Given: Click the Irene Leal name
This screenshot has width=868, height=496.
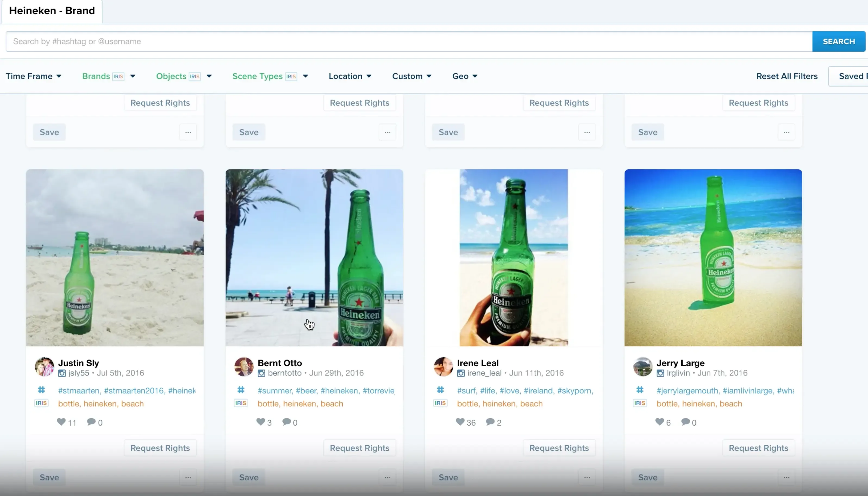Looking at the screenshot, I should tap(478, 363).
